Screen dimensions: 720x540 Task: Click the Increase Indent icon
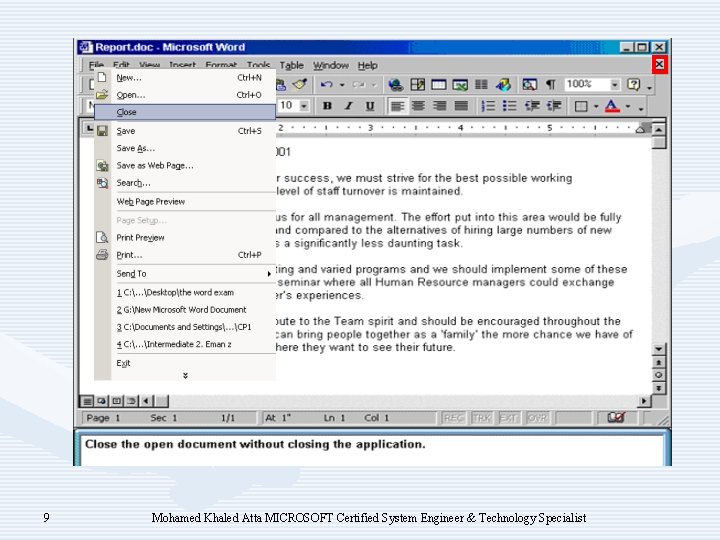coord(554,106)
